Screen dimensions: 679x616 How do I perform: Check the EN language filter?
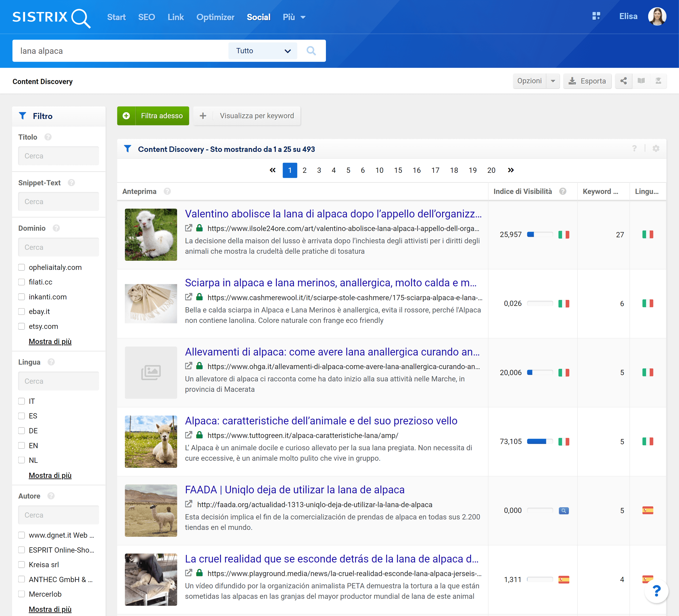point(22,446)
